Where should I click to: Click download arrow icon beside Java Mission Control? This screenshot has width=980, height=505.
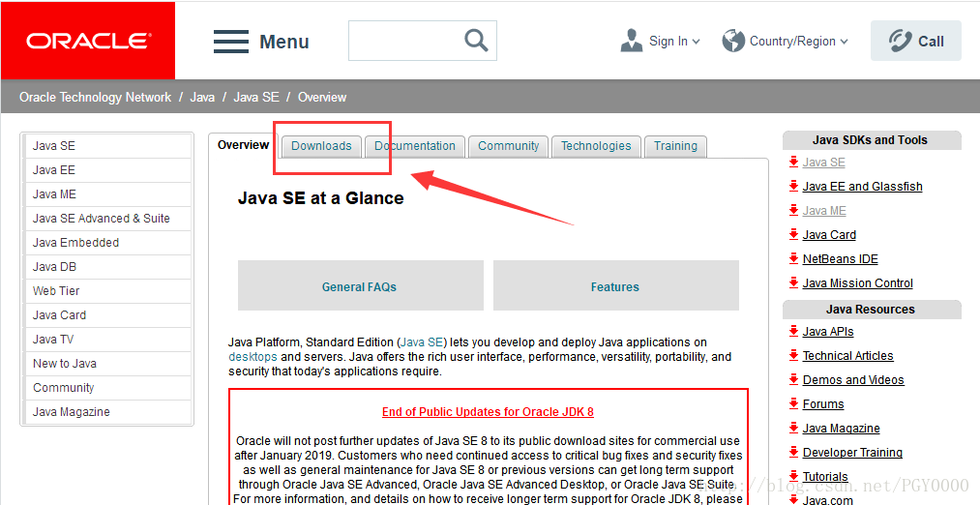click(x=793, y=283)
